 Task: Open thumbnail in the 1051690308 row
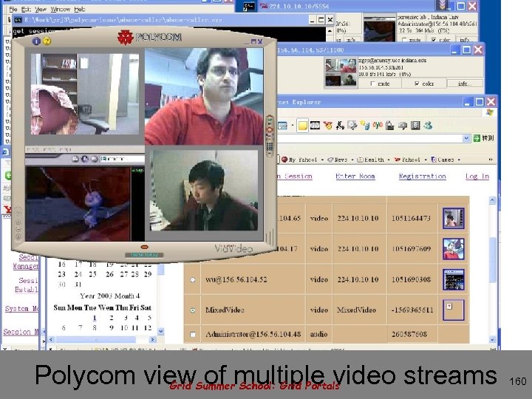[x=454, y=279]
